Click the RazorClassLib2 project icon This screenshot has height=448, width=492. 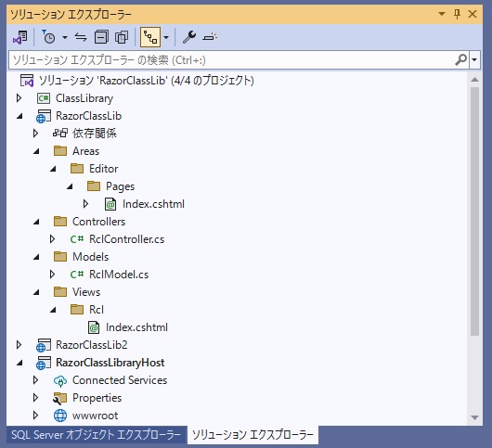44,345
